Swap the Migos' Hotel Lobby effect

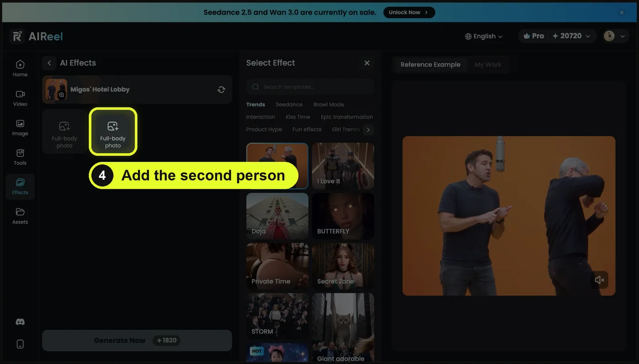tap(221, 89)
